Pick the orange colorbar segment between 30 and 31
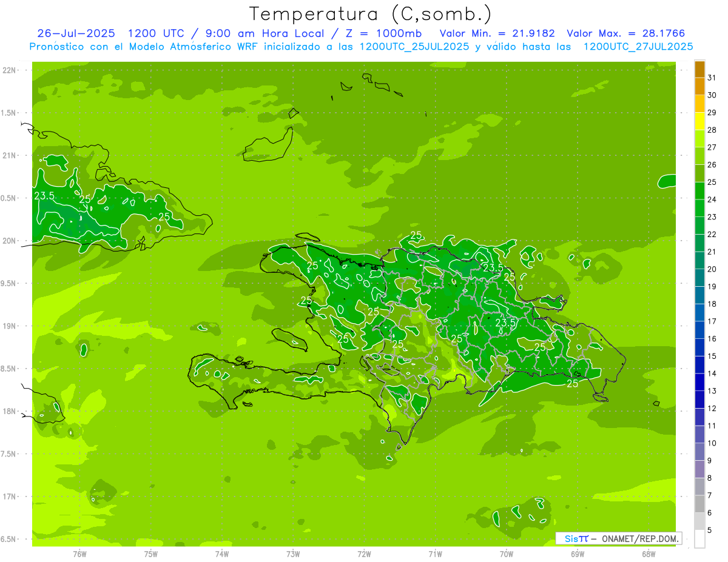 tap(699, 87)
